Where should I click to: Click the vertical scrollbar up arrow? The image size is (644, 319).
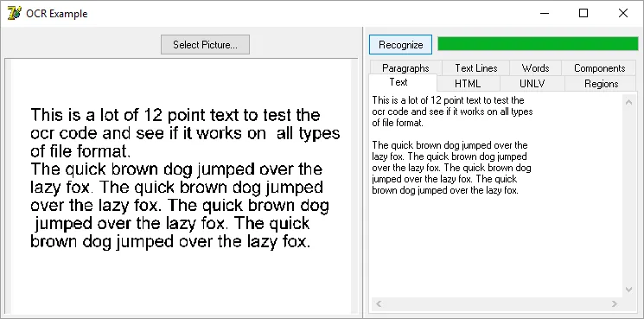628,102
